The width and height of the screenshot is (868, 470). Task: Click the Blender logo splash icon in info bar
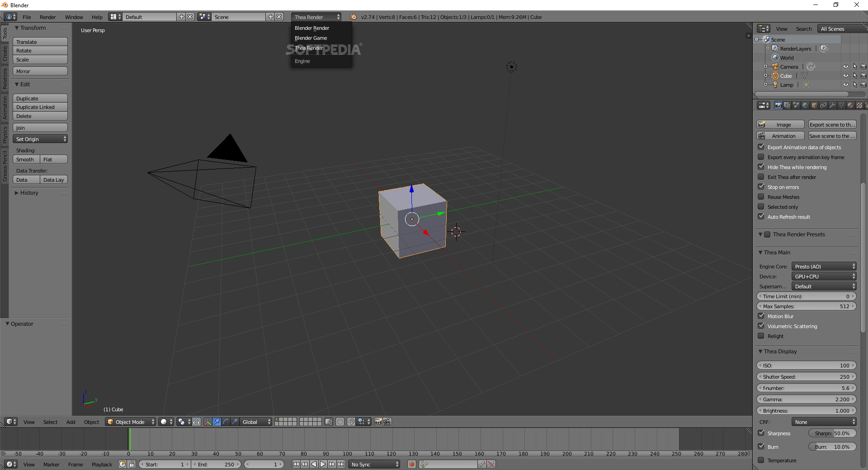(353, 17)
